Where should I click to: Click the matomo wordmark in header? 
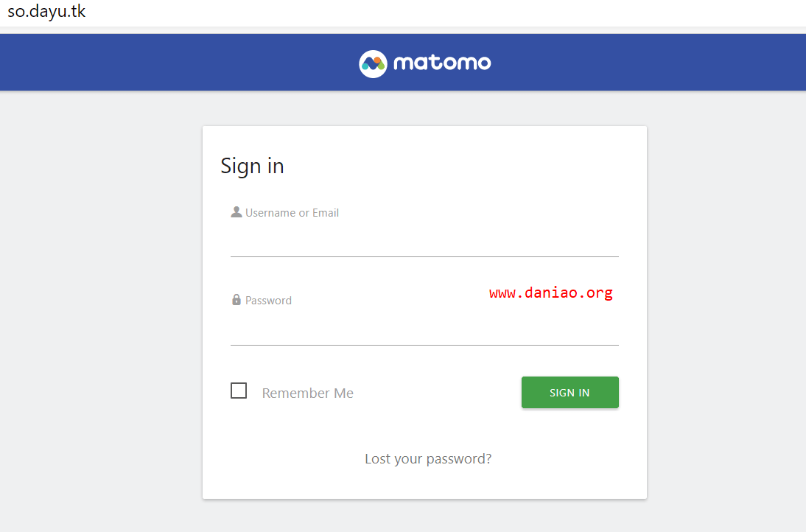click(442, 63)
